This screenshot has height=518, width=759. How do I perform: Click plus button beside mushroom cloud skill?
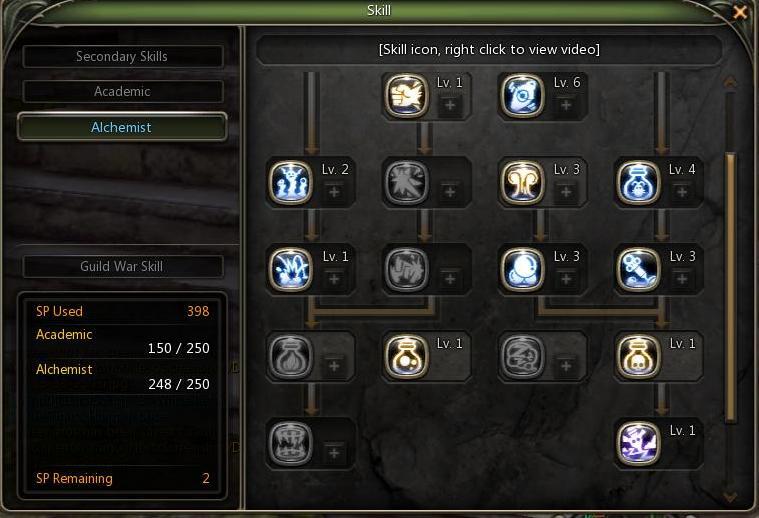[566, 192]
